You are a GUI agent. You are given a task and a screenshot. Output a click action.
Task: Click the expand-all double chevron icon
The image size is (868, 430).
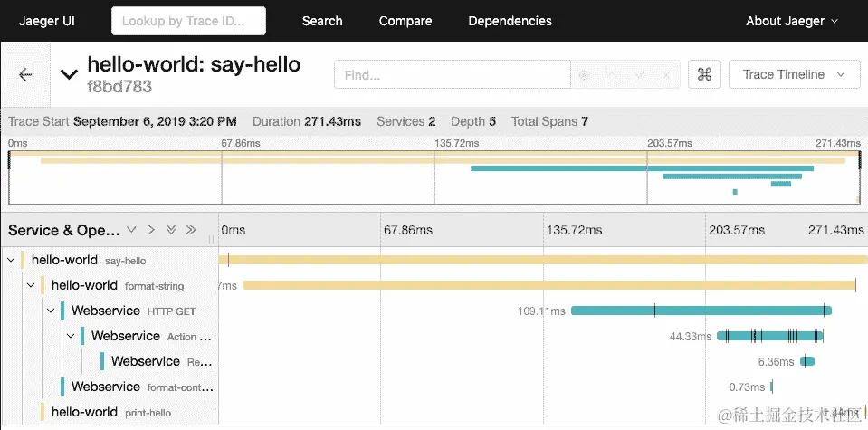point(171,230)
